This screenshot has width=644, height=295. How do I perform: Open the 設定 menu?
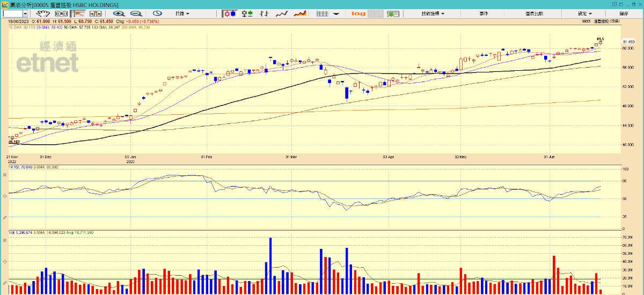[x=584, y=13]
